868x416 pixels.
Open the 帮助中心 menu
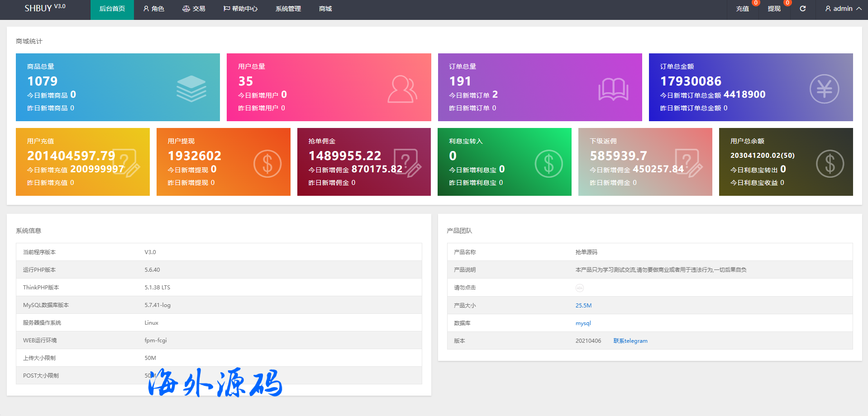[x=240, y=9]
